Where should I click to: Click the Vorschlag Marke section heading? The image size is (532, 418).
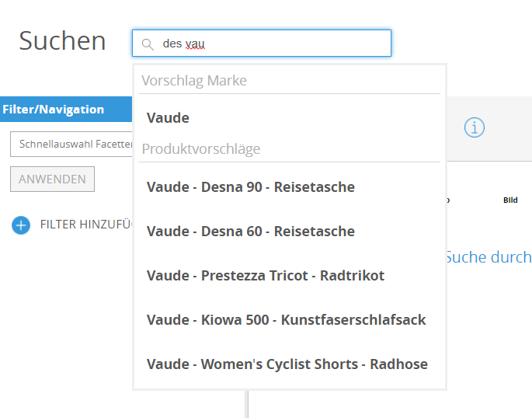click(x=194, y=81)
